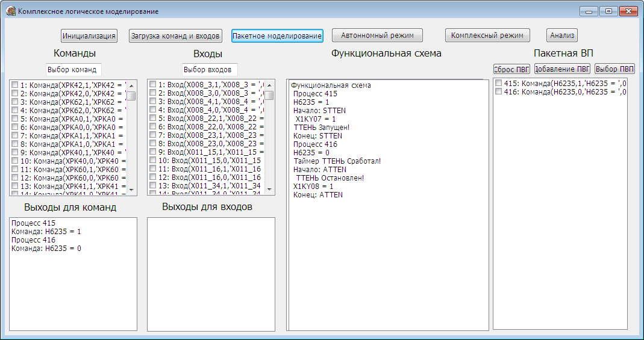
Task: Check input 11: Вход(Х011_16,1
Action: coord(153,169)
